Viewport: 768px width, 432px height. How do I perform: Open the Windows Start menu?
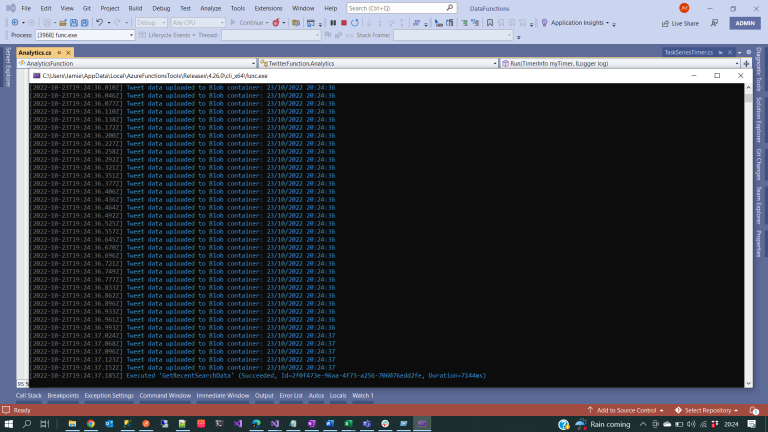pos(8,424)
